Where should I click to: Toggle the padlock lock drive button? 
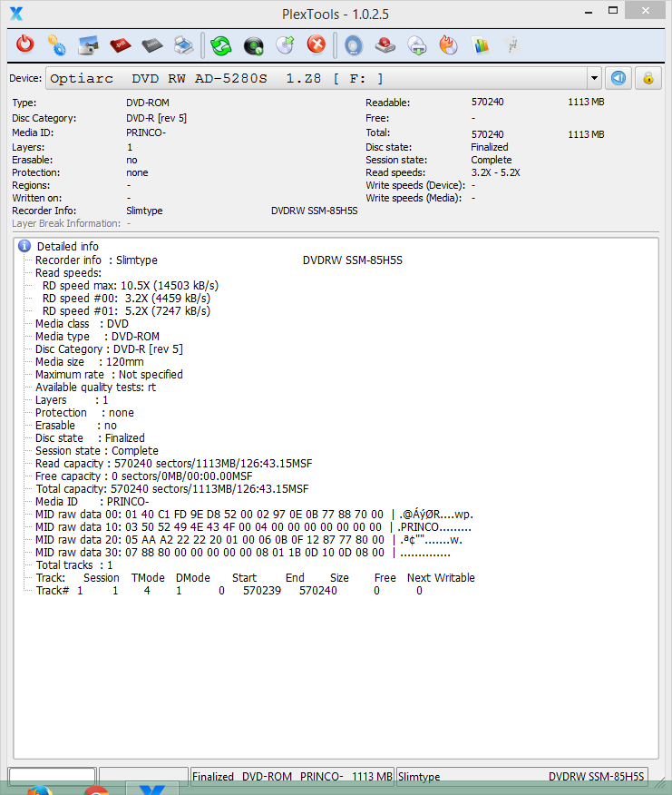[648, 79]
